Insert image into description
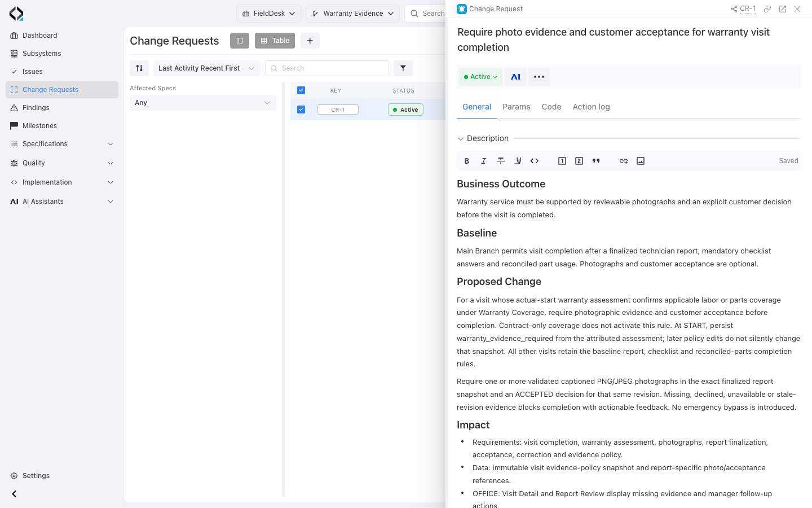This screenshot has width=812, height=508. [x=641, y=161]
